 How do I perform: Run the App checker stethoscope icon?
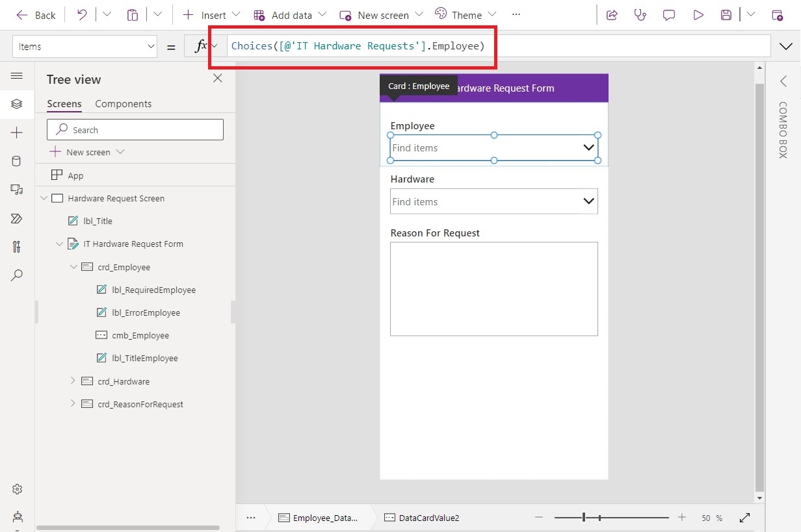point(640,14)
